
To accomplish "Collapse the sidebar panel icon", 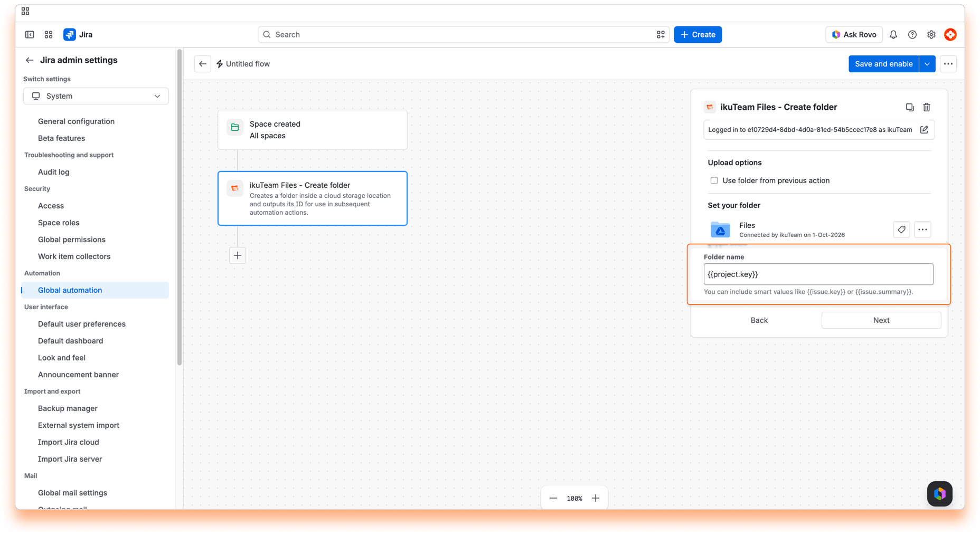I will click(30, 34).
